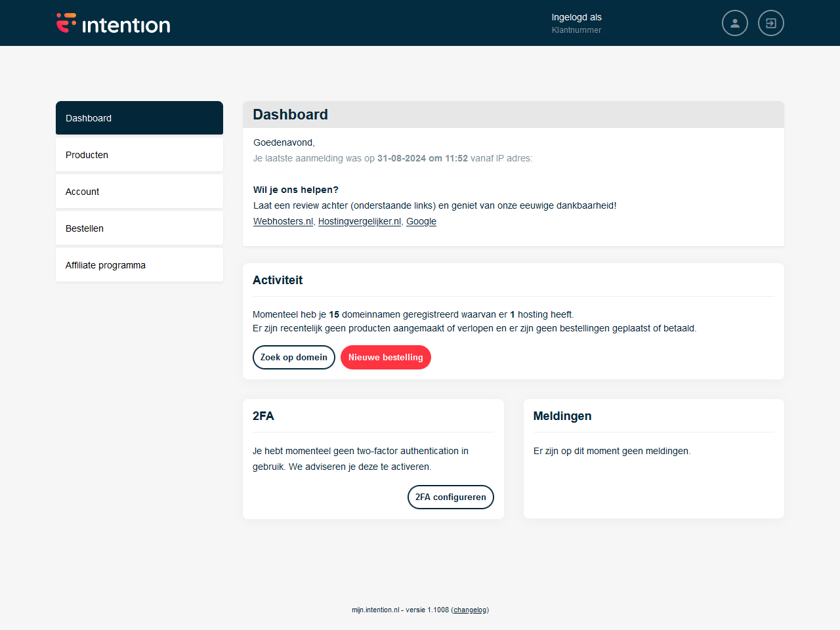Open the Producten menu item
Image resolution: width=840 pixels, height=630 pixels.
[139, 155]
